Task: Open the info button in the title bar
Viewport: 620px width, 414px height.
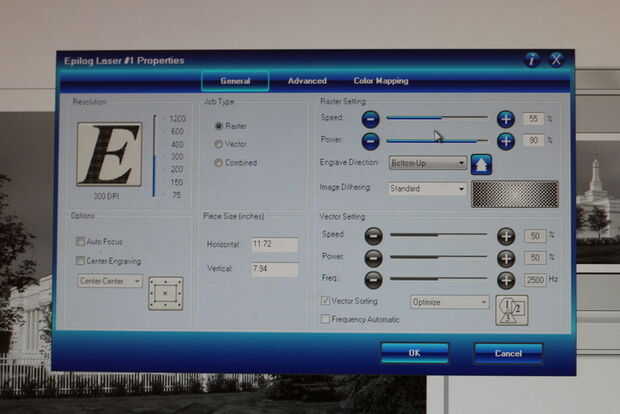Action: click(x=531, y=60)
